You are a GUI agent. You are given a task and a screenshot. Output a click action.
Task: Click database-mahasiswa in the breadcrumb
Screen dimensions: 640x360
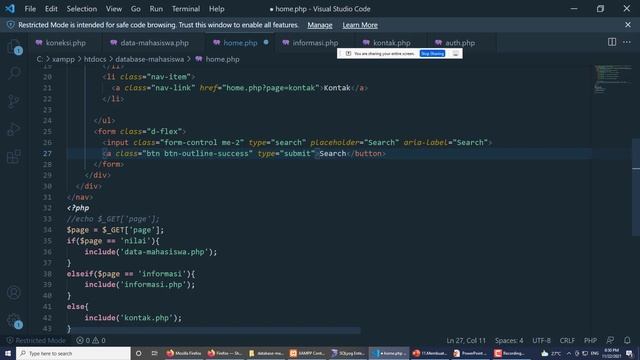tap(149, 59)
